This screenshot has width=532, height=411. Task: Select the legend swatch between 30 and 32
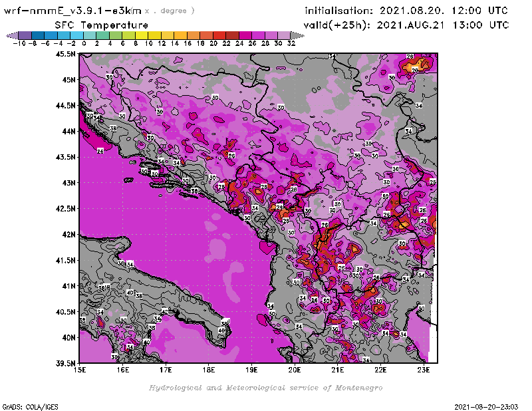pos(284,35)
